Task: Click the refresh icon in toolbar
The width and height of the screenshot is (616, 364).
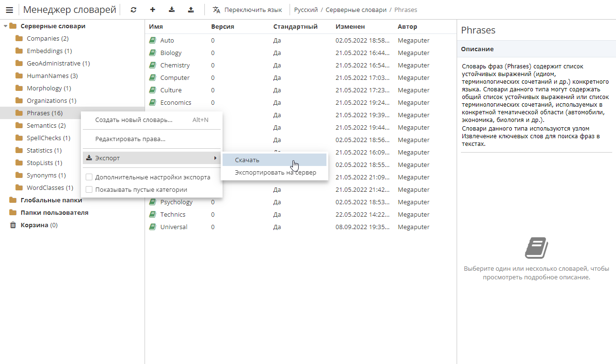Action: pyautogui.click(x=134, y=10)
